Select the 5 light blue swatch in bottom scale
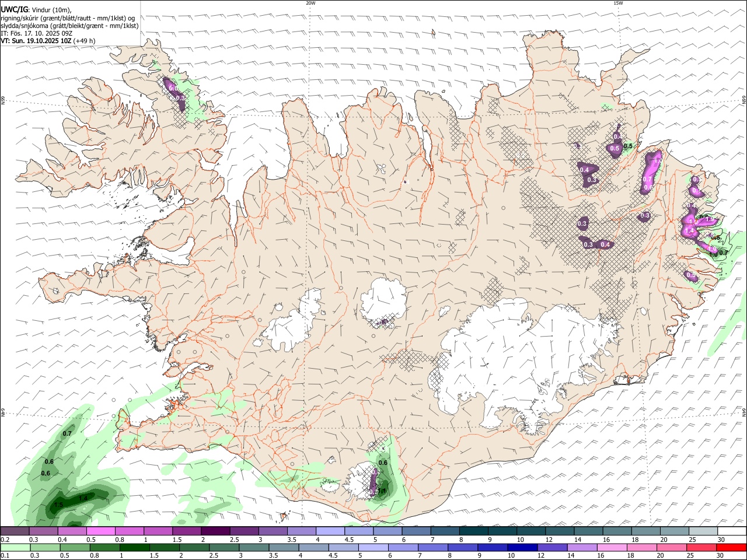Screen dimensions: 747x560 point(373,548)
